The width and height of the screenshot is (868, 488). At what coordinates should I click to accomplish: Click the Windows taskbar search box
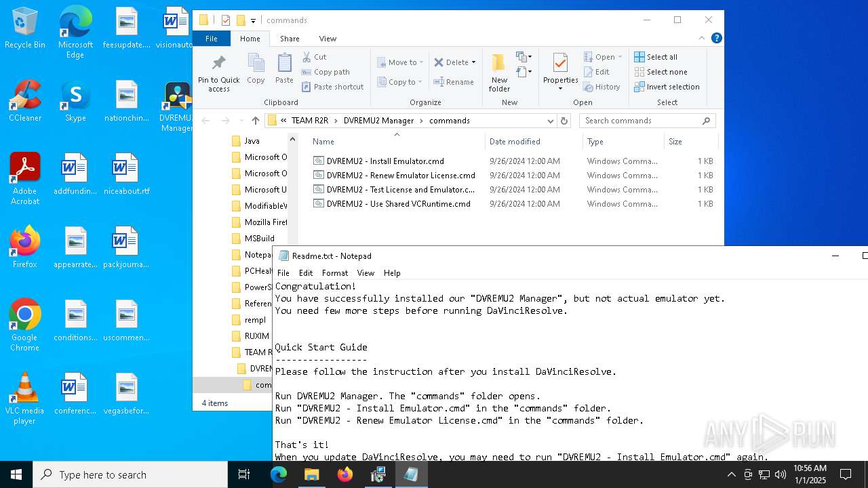click(130, 474)
